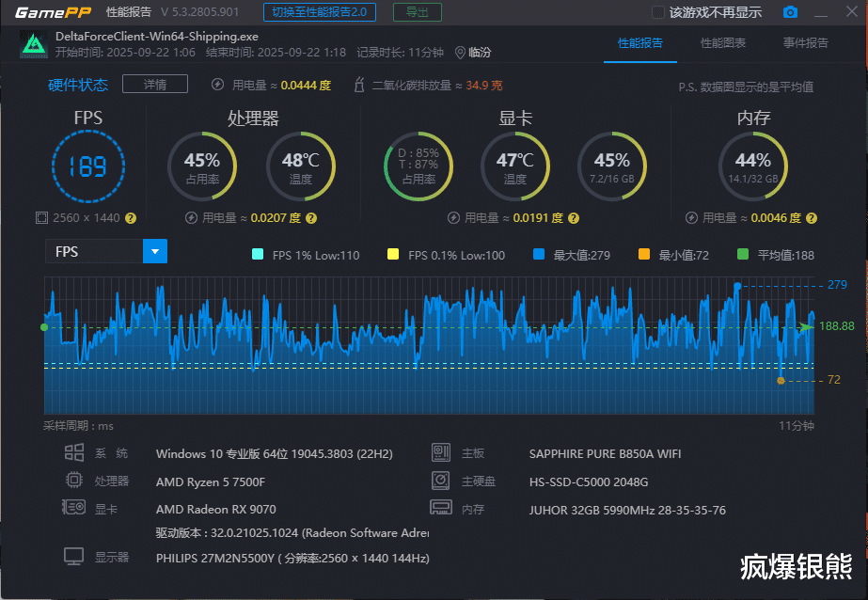
Task: Click the DeltaForce game application icon
Action: [x=34, y=44]
